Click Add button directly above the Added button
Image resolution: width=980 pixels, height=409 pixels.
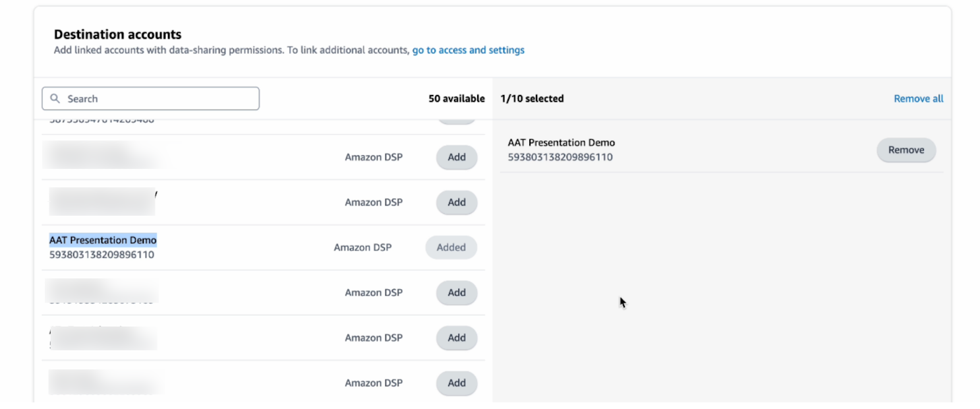coord(456,203)
